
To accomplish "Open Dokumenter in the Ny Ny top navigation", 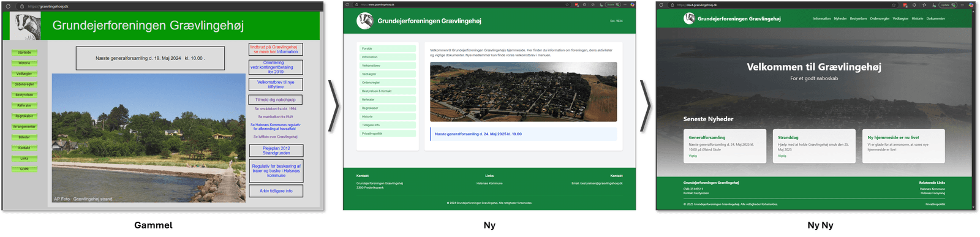I will pyautogui.click(x=936, y=18).
